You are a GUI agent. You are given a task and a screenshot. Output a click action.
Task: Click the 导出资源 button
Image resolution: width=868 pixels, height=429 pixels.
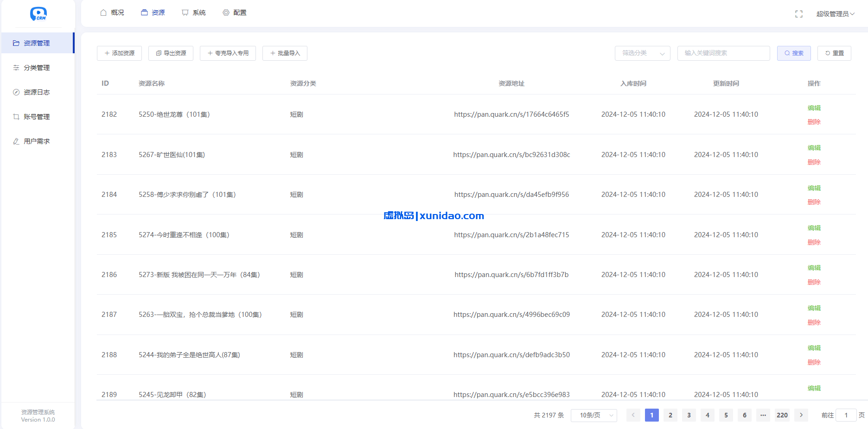pos(171,53)
